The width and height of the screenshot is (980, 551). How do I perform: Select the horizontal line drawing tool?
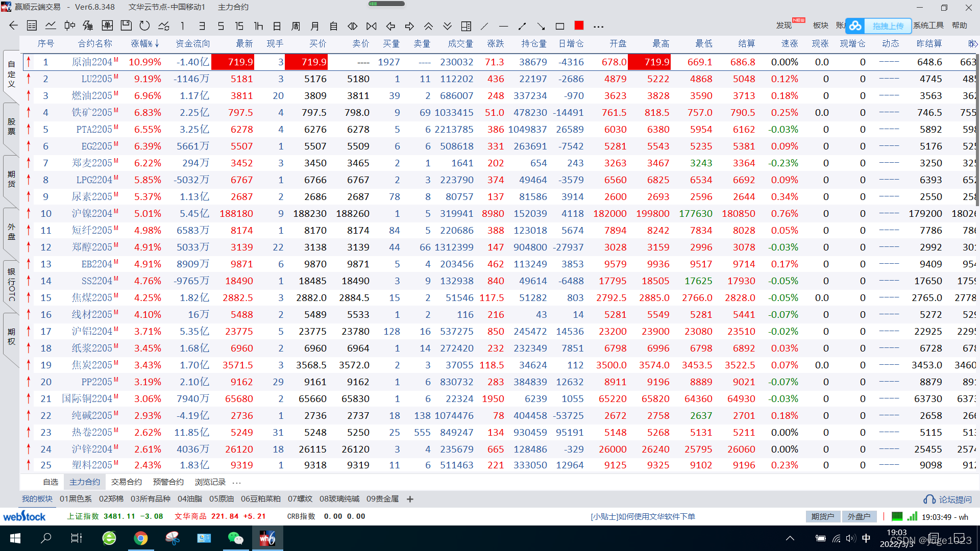(503, 26)
